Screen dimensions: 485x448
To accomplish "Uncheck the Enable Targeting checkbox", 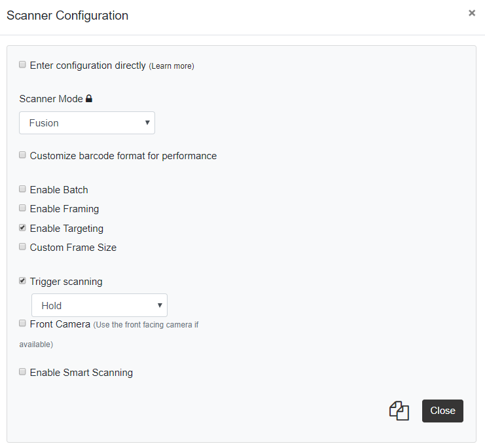I will [x=23, y=228].
